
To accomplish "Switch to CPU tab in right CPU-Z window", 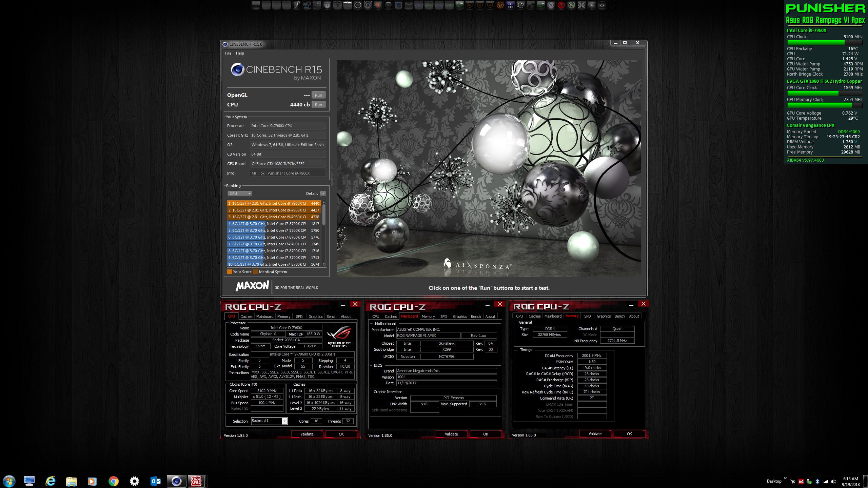I will coord(519,316).
